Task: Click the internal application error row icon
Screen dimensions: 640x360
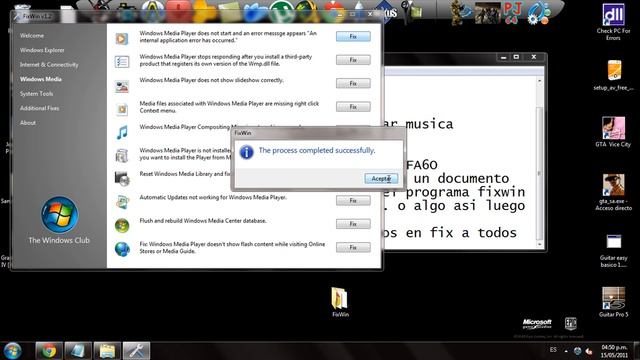Action: pyautogui.click(x=122, y=39)
